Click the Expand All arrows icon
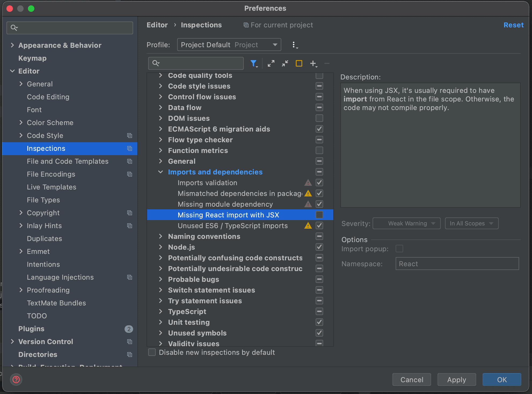Screen dimensions: 532x394 click(271, 63)
